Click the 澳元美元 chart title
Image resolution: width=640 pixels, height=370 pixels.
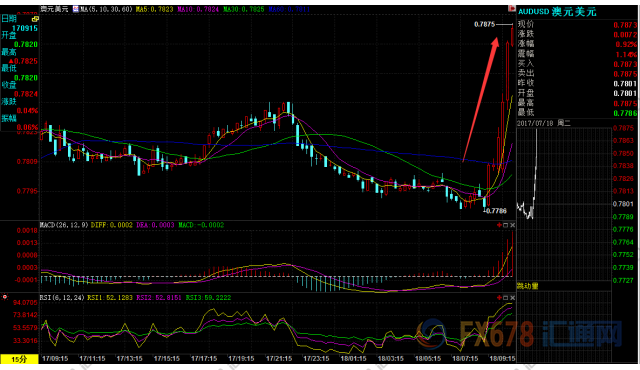coord(54,9)
